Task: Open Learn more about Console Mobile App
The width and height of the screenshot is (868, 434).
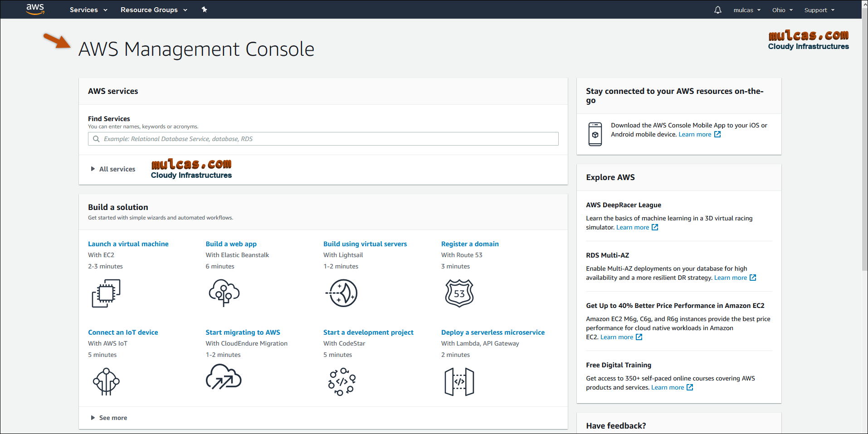Action: (695, 134)
